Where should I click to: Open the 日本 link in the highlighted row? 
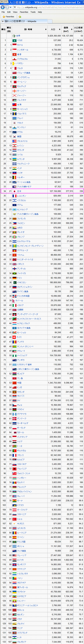pos(19,191)
